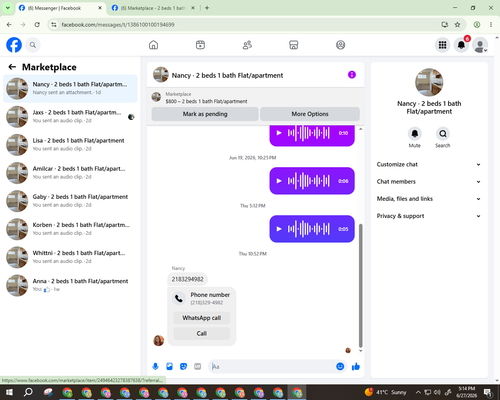This screenshot has width=500, height=400.
Task: Open the Facebook menu grid icon
Action: [x=442, y=45]
